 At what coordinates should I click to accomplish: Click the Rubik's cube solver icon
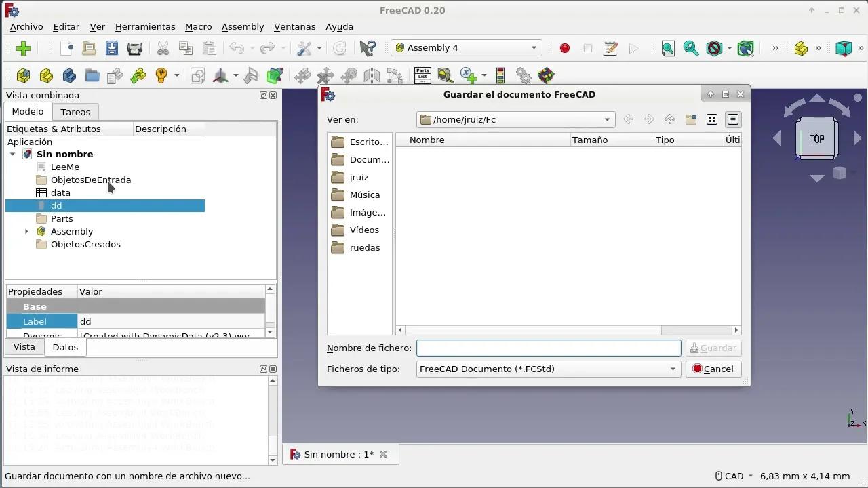tap(545, 75)
